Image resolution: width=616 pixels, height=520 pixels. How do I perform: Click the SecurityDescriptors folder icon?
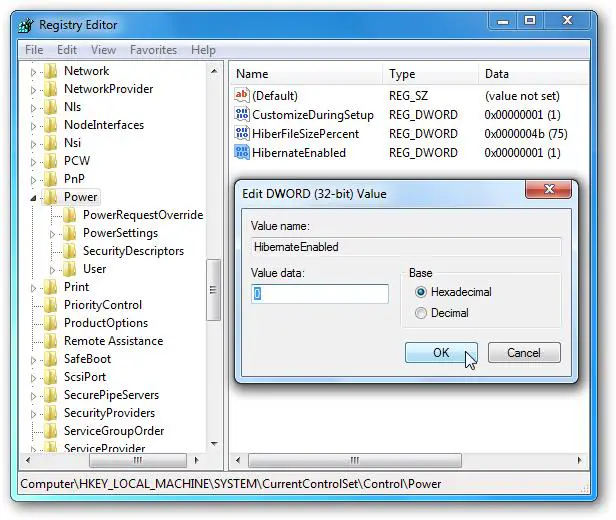click(70, 251)
